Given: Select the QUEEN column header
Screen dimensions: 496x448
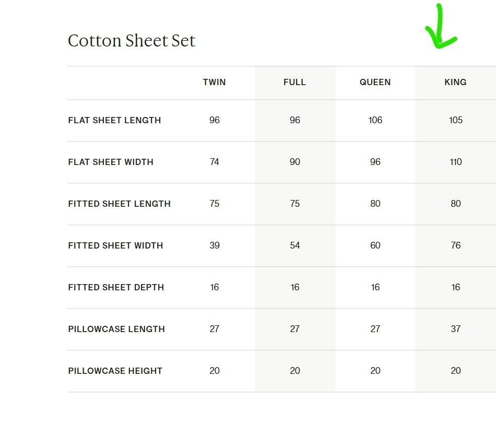Looking at the screenshot, I should pos(375,82).
